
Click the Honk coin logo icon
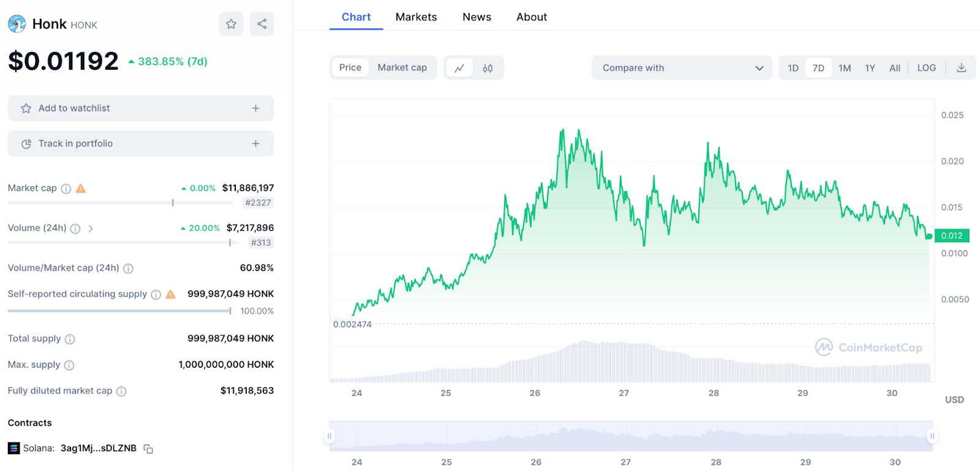pos(17,24)
